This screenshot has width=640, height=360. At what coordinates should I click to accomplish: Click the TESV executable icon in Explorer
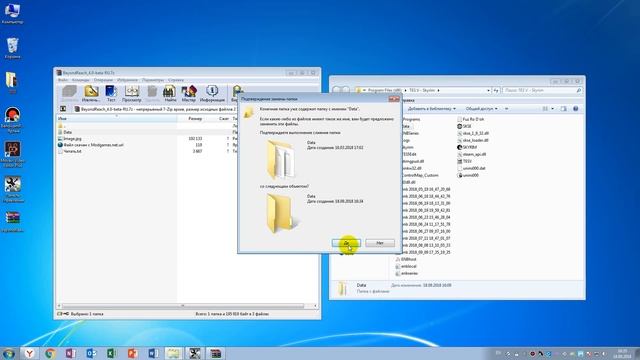click(x=460, y=161)
